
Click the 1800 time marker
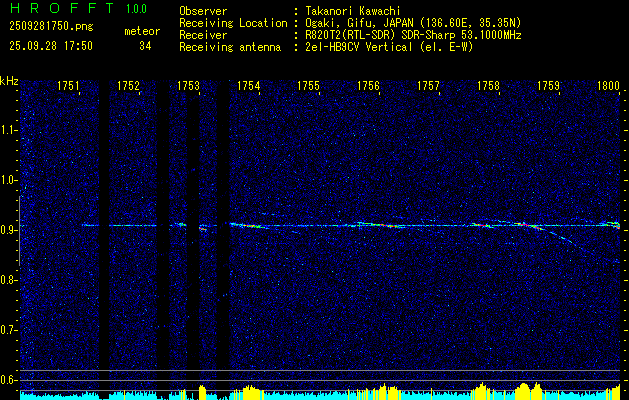click(x=609, y=85)
